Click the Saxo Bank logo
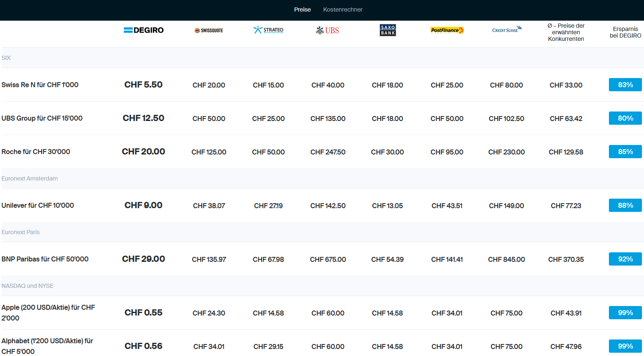The width and height of the screenshot is (644, 356). click(388, 30)
